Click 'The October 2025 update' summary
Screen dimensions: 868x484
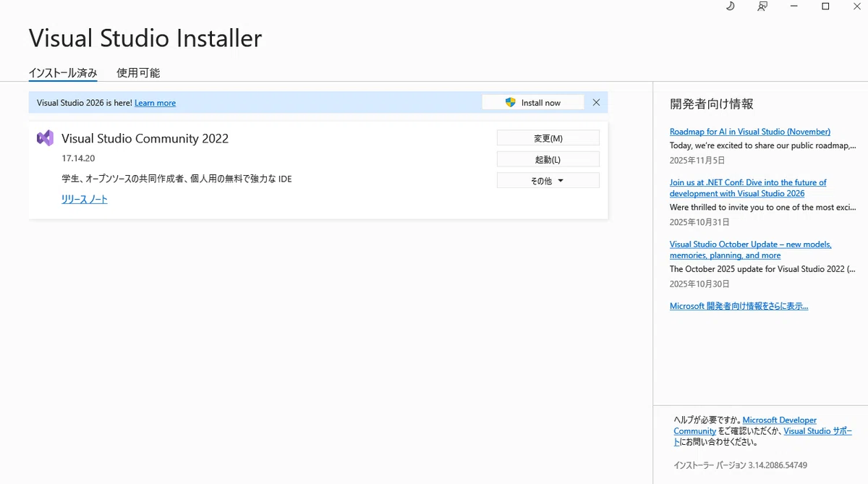click(x=762, y=269)
